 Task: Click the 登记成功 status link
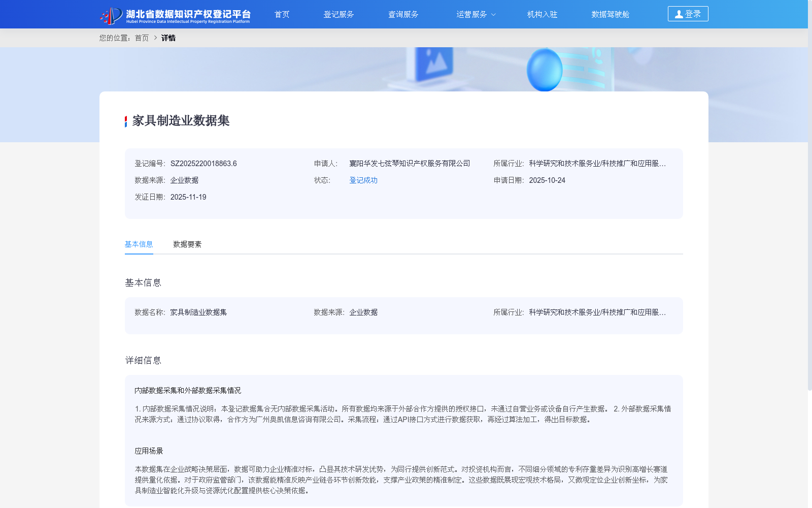[x=363, y=180]
